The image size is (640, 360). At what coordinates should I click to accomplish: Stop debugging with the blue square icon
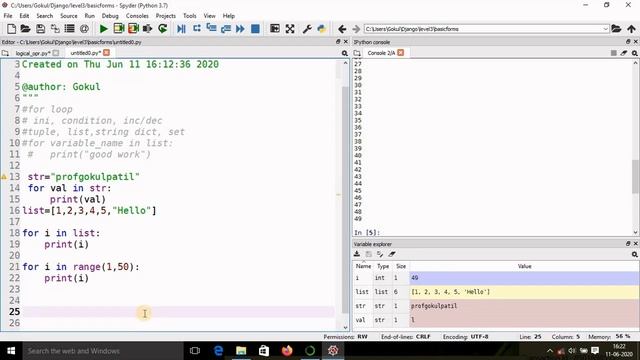point(255,29)
